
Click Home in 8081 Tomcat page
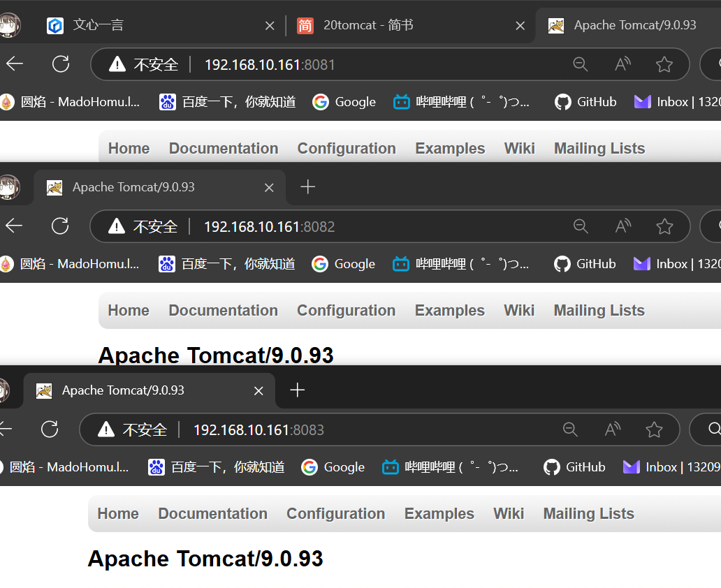coord(129,148)
